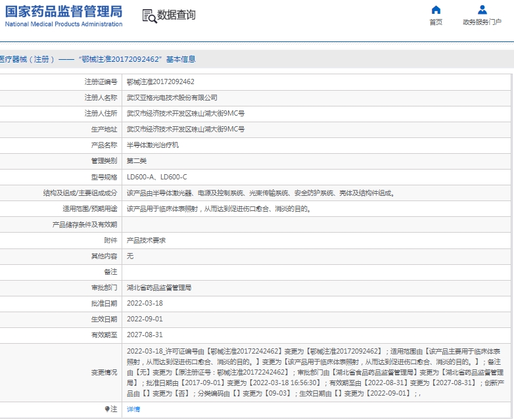
Task: Click the 注册人名称 row label
Action: click(101, 98)
